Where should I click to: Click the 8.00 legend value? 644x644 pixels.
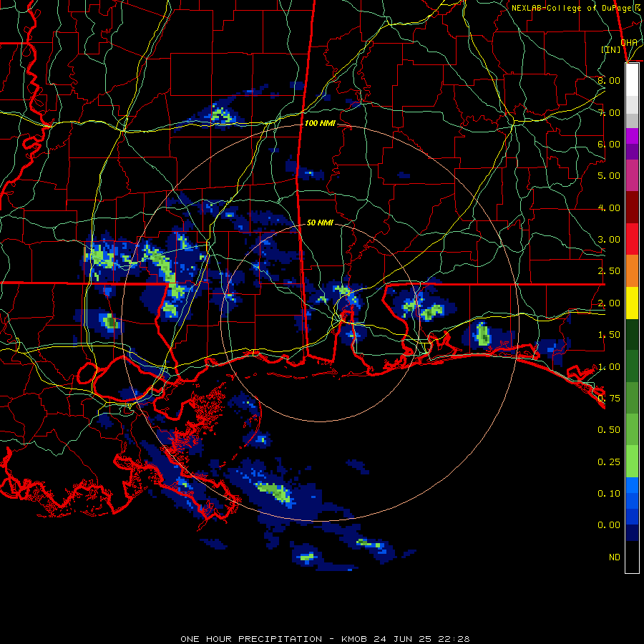click(609, 80)
